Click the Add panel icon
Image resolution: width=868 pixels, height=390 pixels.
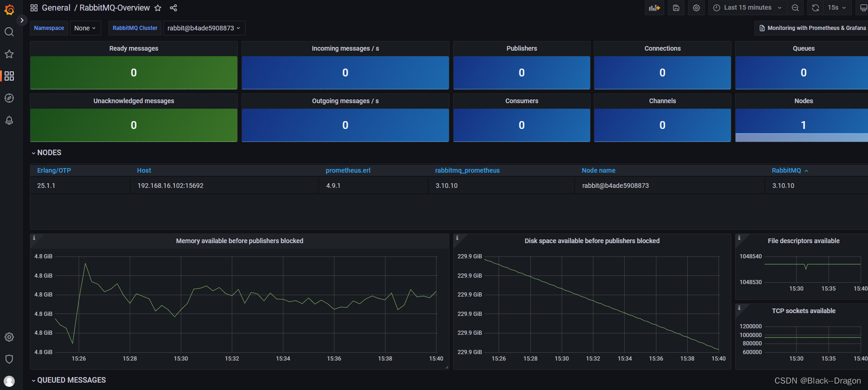654,8
